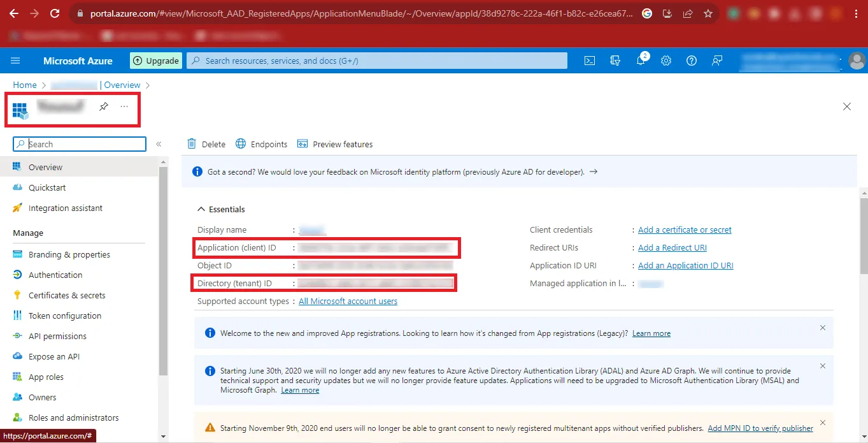Open the Azure portal hamburger menu
The height and width of the screenshot is (443, 868).
(x=16, y=61)
